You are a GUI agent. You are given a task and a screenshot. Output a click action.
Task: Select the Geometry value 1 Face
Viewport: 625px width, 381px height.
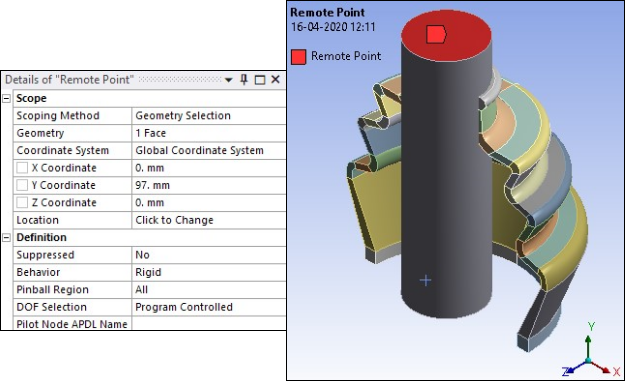tap(209, 133)
